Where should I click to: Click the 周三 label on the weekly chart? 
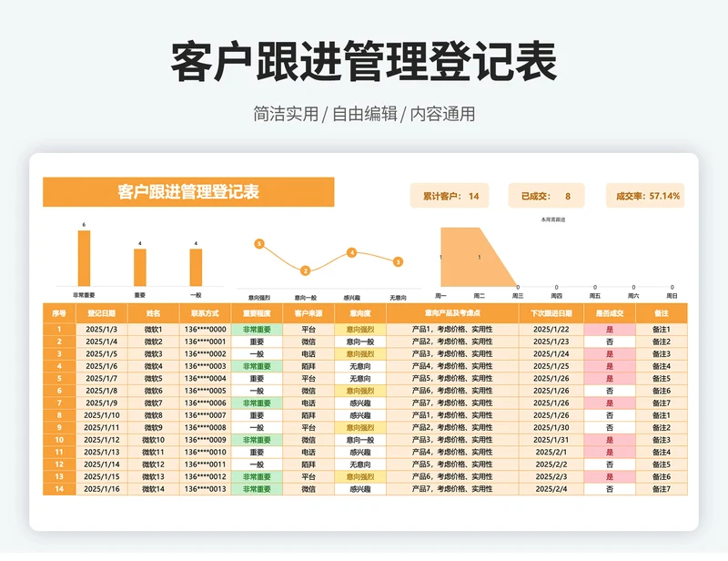click(x=518, y=296)
